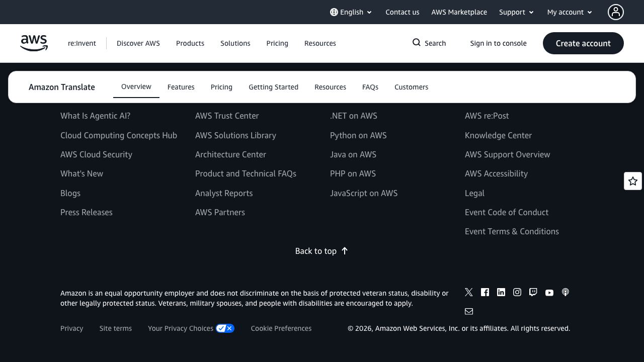
Task: Open the AWS LinkedIn icon
Action: tap(501, 292)
